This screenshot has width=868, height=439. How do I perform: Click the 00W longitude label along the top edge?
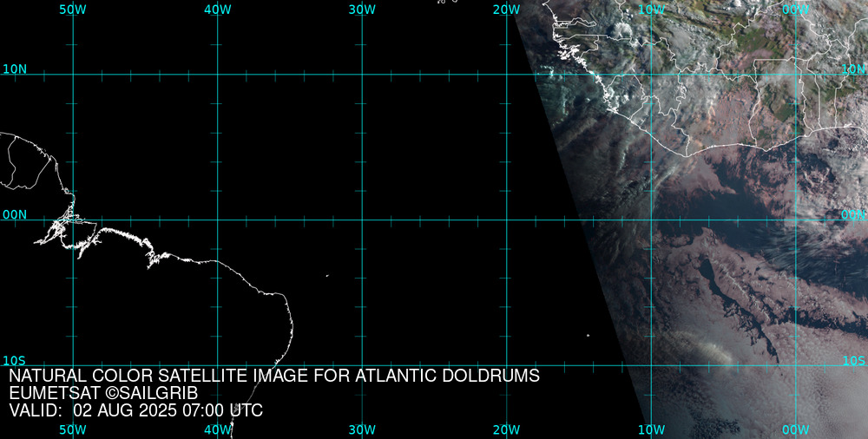tap(796, 10)
